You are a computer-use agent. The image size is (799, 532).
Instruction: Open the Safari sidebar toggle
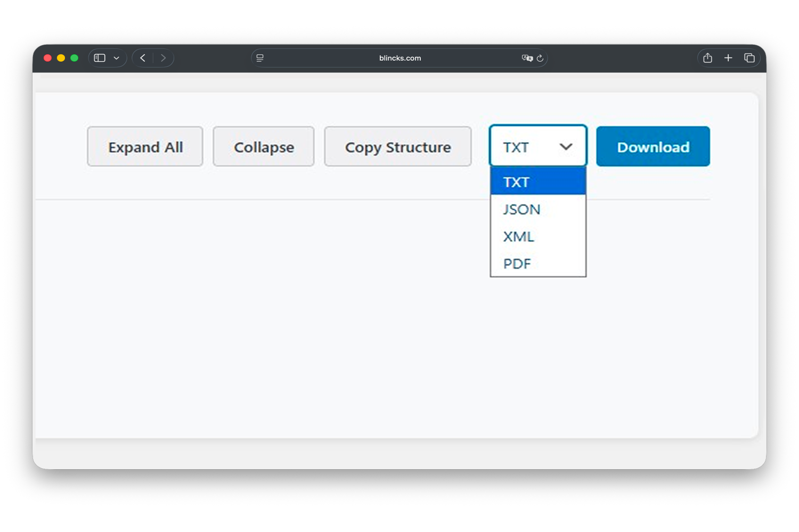(x=99, y=58)
